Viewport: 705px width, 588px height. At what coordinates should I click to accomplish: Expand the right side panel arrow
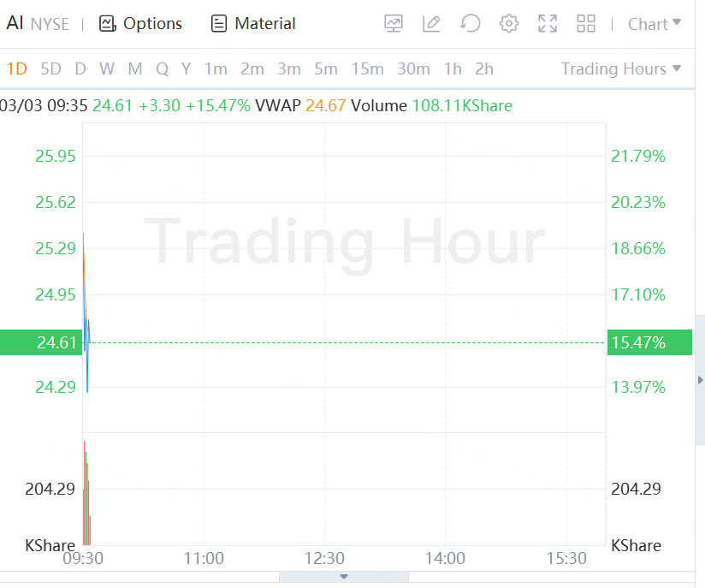click(x=701, y=379)
